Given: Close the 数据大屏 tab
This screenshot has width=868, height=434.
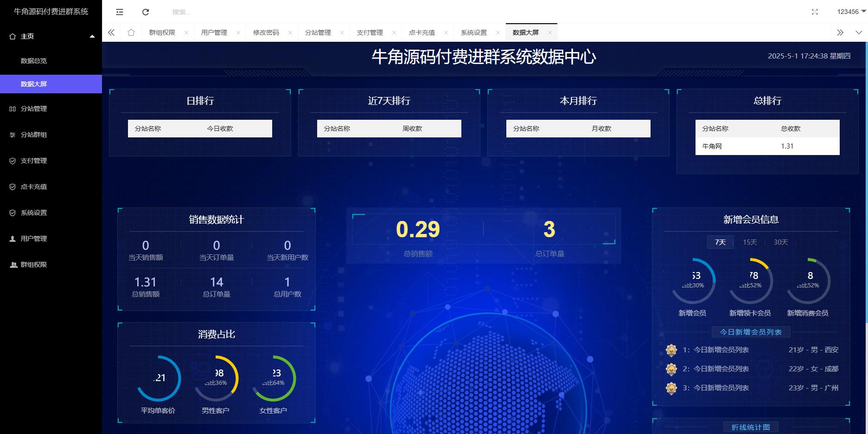Looking at the screenshot, I should [x=550, y=32].
